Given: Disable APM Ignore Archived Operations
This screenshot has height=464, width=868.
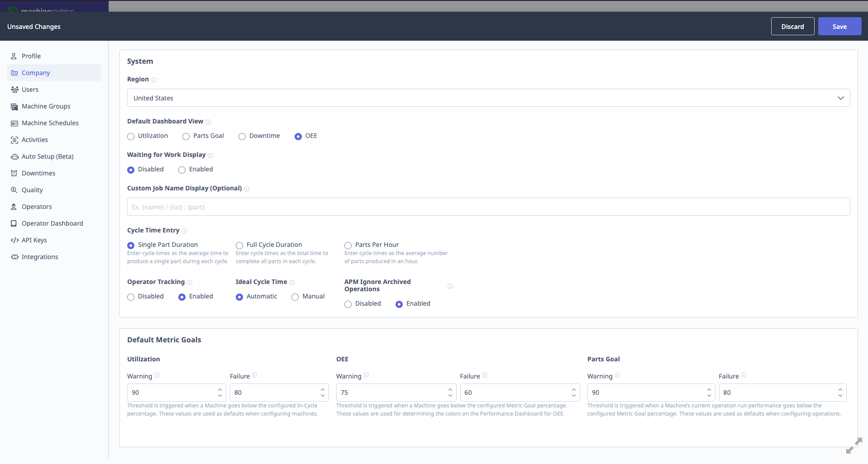Looking at the screenshot, I should click(348, 304).
